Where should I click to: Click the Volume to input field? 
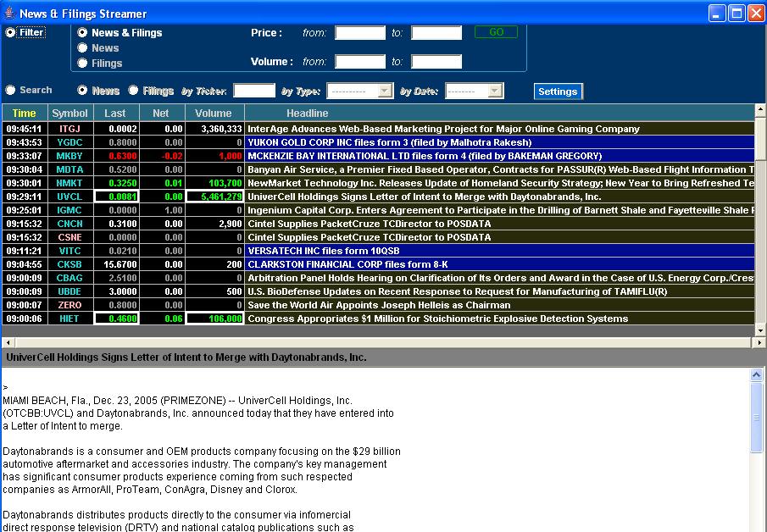(x=436, y=62)
